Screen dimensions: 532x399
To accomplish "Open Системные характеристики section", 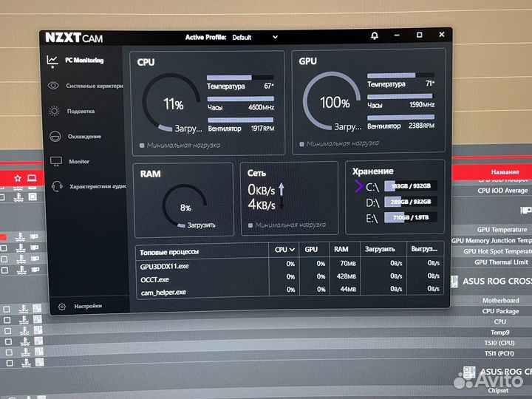I will click(95, 86).
